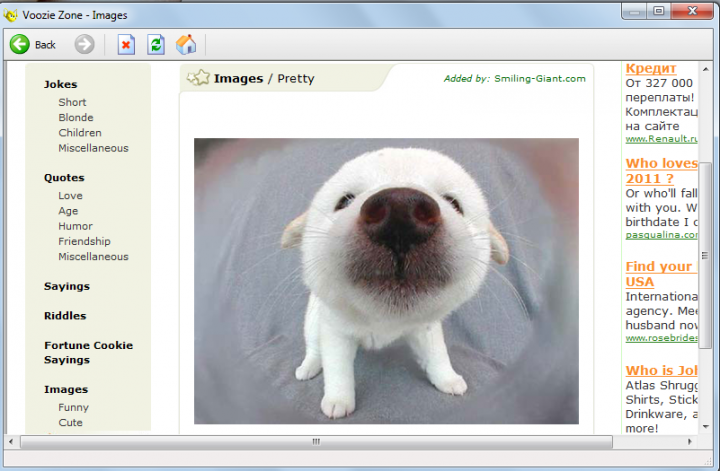Open Blonde jokes in sidebar
Viewport: 720px width, 471px height.
[x=76, y=118]
